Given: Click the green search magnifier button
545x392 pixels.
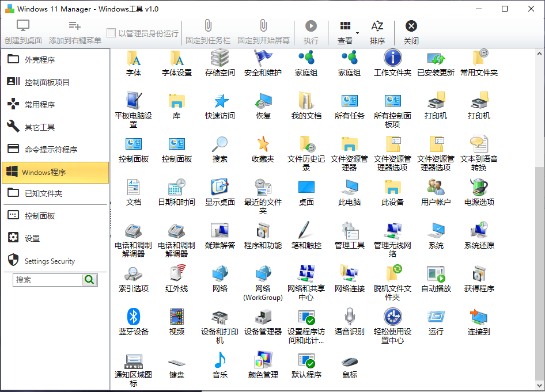Looking at the screenshot, I should (x=90, y=280).
